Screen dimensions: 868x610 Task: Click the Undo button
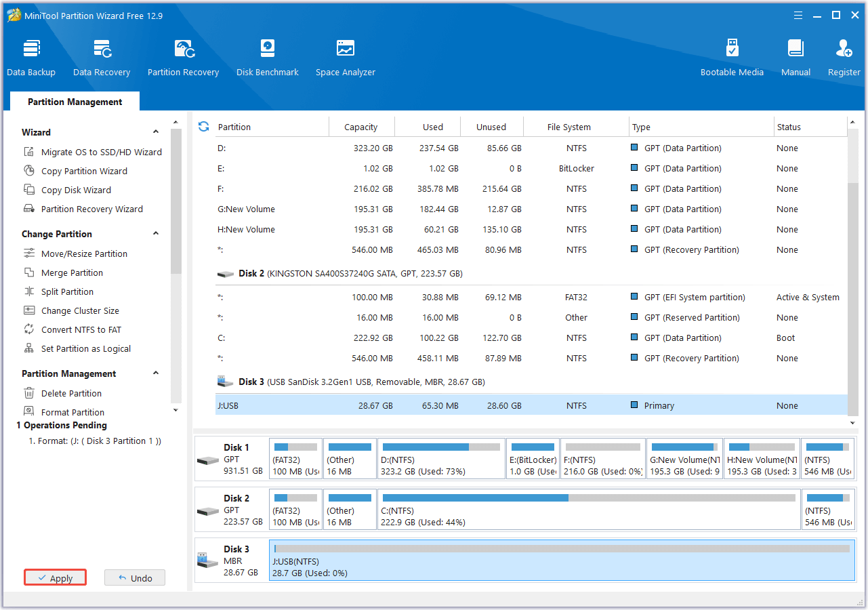point(135,577)
